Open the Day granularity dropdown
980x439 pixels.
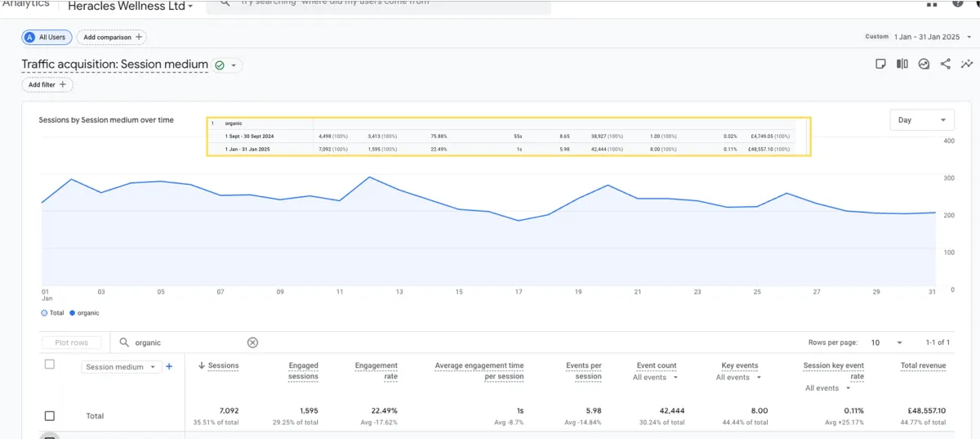[921, 120]
